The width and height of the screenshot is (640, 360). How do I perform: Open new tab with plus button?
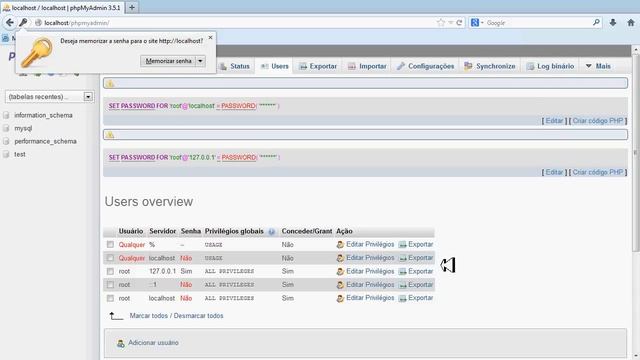(x=132, y=7)
